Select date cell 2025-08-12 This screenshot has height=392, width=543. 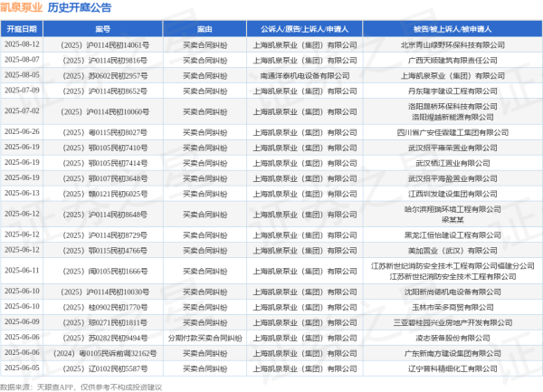click(22, 44)
